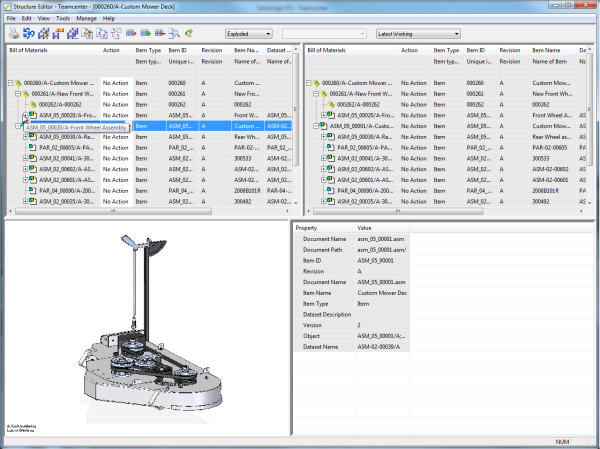Collapse the 000261/A-New Front Wheel node in left pane
The width and height of the screenshot is (600, 449).
[18, 94]
